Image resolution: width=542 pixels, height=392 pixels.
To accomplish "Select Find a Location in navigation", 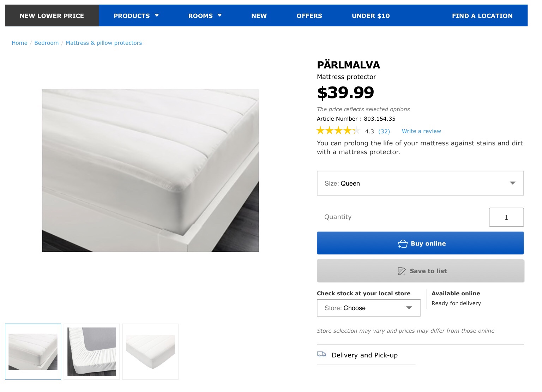I will 482,16.
